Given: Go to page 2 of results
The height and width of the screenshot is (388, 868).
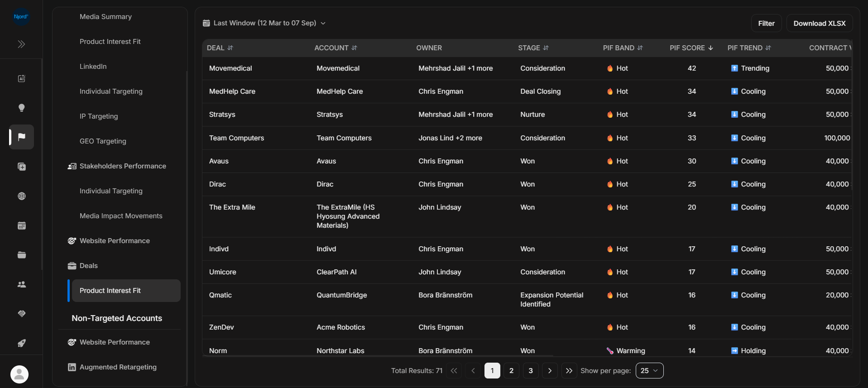Looking at the screenshot, I should coord(511,371).
